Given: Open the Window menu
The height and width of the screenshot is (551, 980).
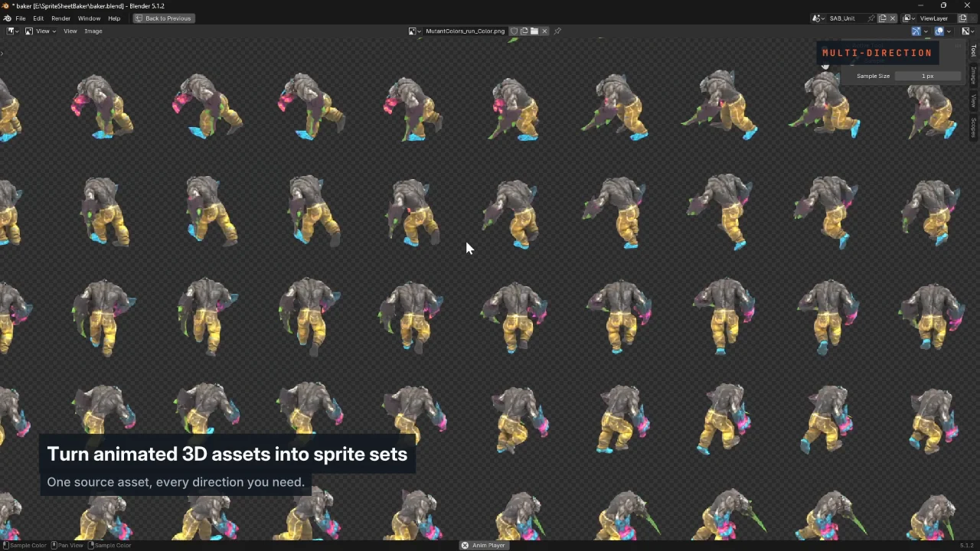Looking at the screenshot, I should [89, 18].
